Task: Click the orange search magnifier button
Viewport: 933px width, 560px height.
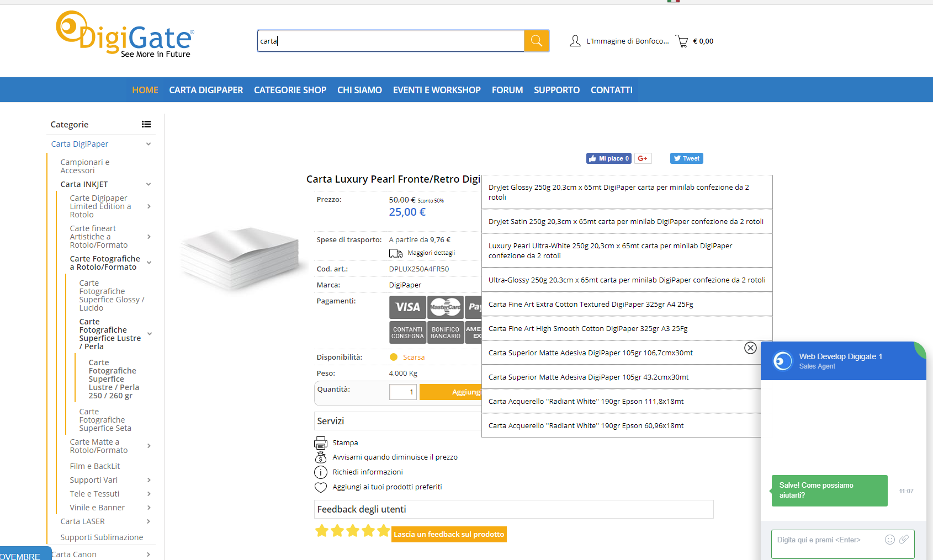Action: click(x=536, y=41)
